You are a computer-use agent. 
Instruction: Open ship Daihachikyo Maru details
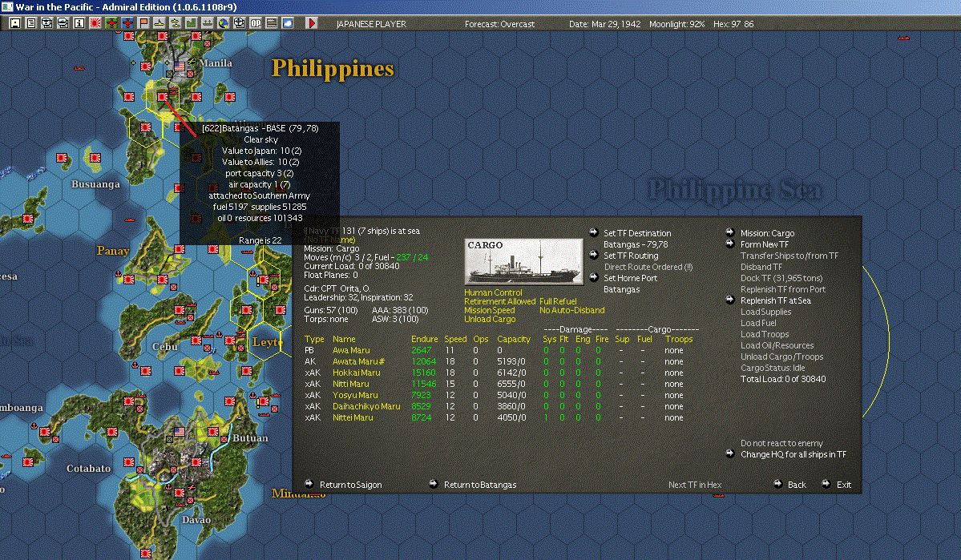tap(366, 406)
